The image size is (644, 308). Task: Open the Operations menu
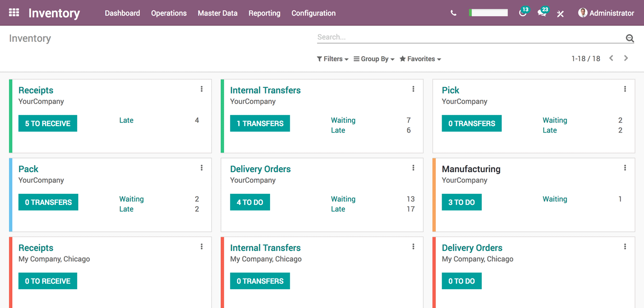[169, 13]
